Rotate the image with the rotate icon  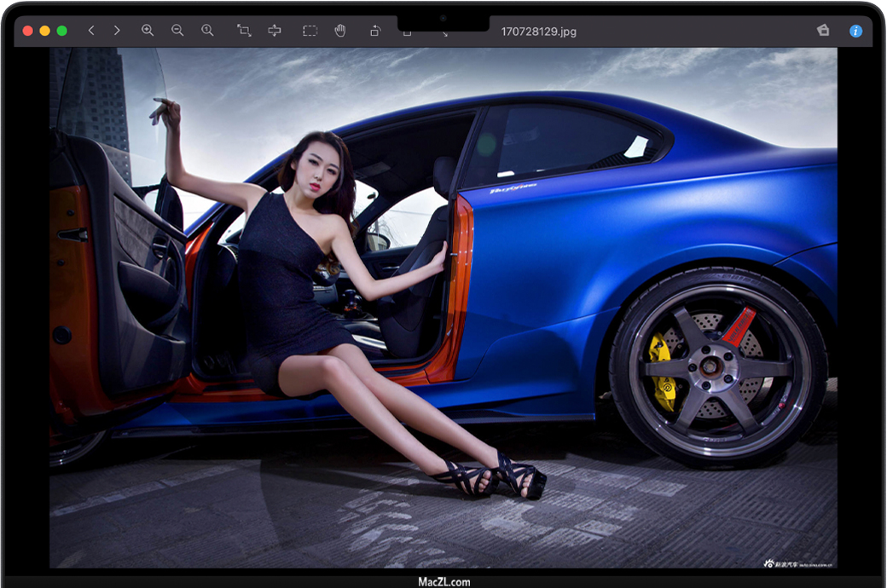pyautogui.click(x=374, y=32)
